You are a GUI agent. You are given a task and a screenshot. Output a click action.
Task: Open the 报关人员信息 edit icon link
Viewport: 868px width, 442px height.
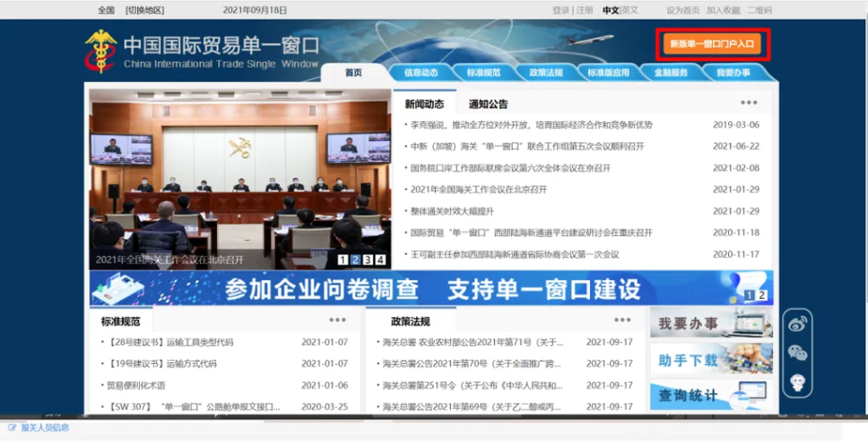tap(12, 428)
